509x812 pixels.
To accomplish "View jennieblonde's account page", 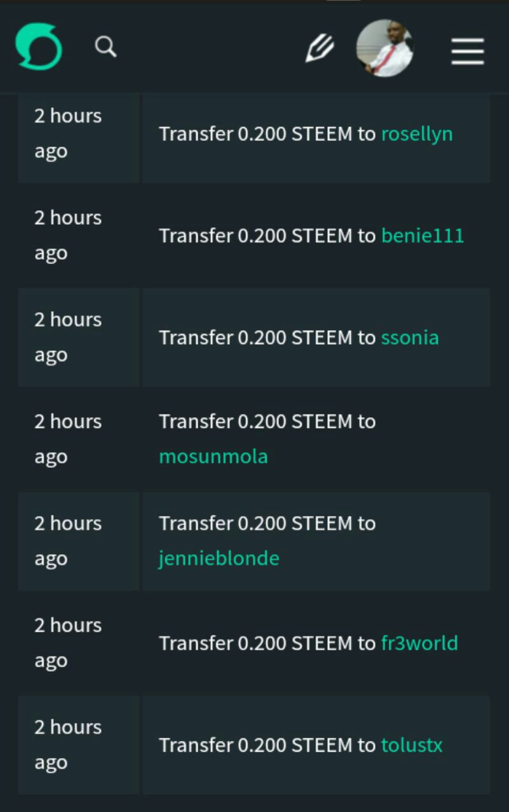I will tap(219, 558).
